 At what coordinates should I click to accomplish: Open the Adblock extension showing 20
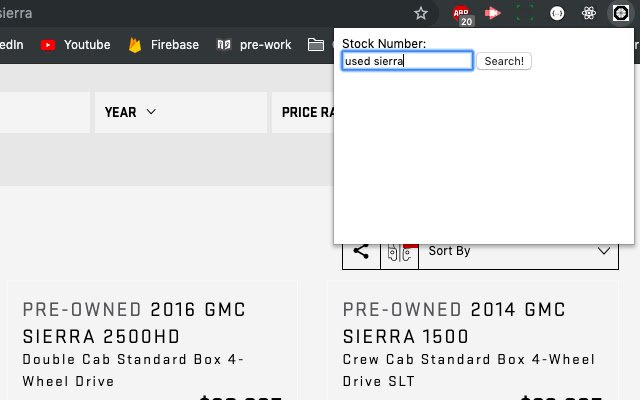point(462,14)
